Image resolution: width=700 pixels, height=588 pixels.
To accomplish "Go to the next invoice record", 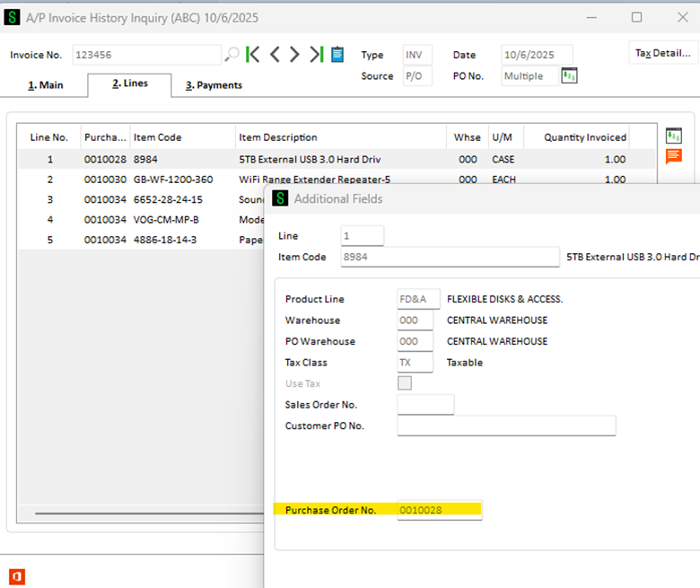I will point(294,55).
